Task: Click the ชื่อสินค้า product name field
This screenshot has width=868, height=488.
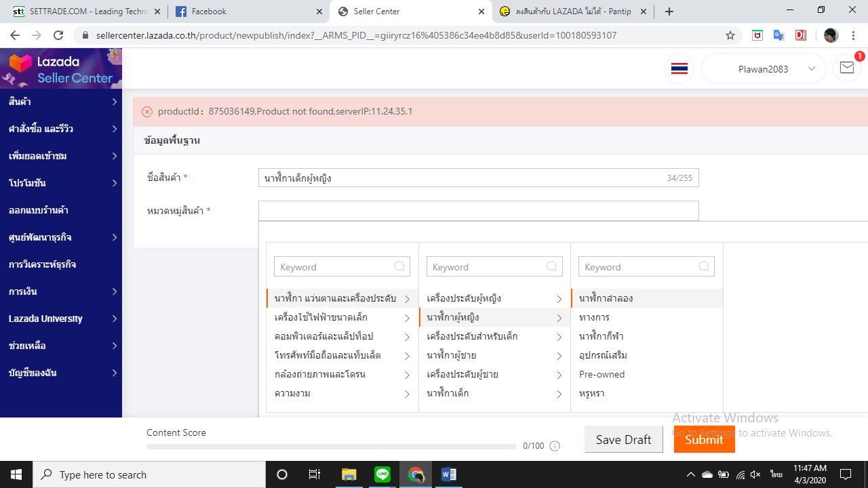Action: (x=478, y=178)
